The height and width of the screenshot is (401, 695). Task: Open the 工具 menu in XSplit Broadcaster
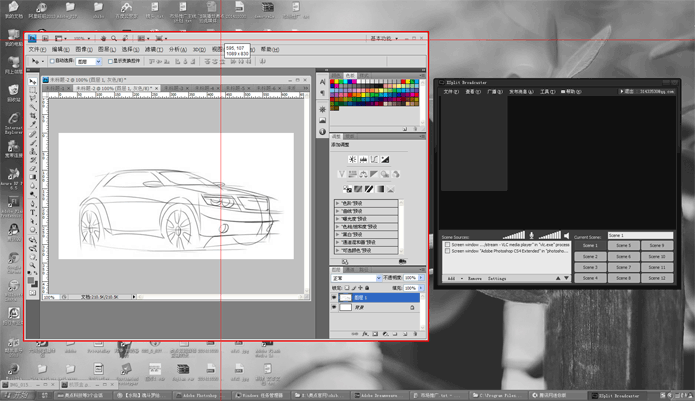coord(548,92)
